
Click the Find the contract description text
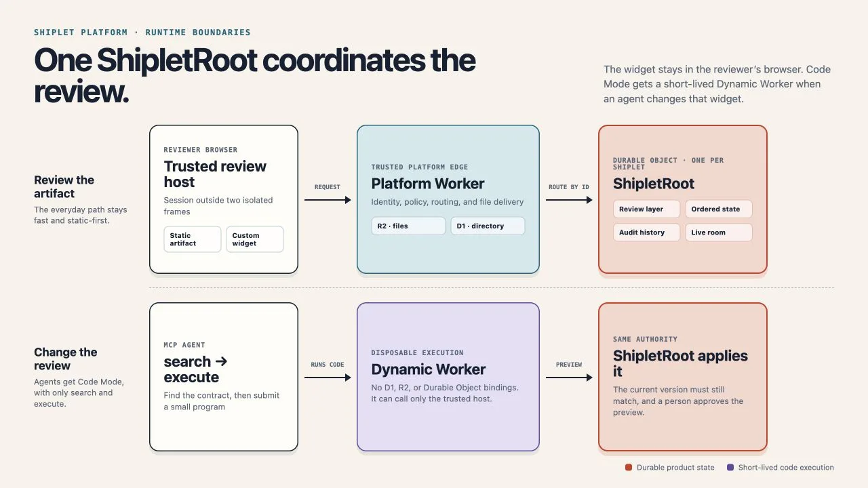[222, 401]
